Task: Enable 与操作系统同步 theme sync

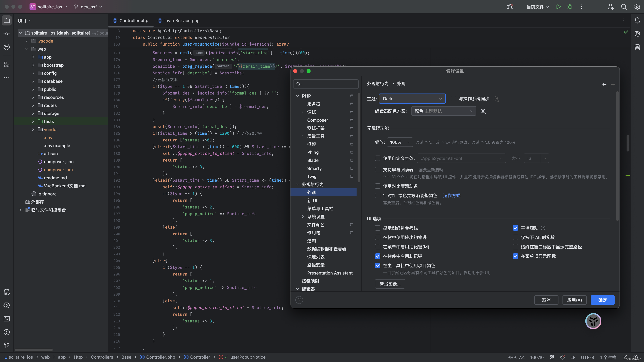Action: (453, 98)
